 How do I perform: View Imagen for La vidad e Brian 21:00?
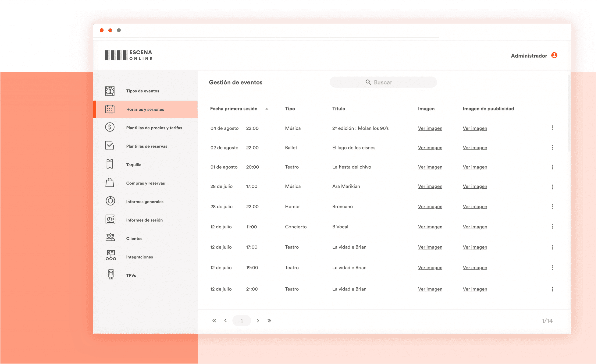[430, 289]
